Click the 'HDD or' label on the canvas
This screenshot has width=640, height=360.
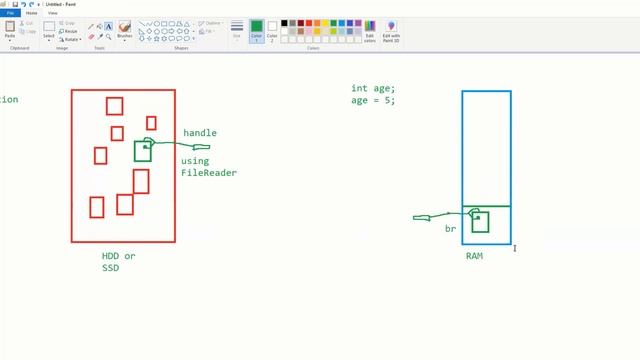(118, 256)
